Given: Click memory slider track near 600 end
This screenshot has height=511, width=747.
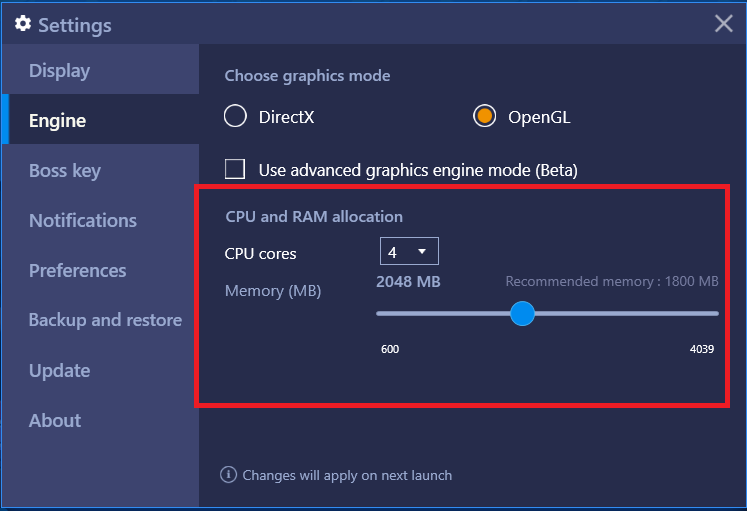Looking at the screenshot, I should pos(386,313).
